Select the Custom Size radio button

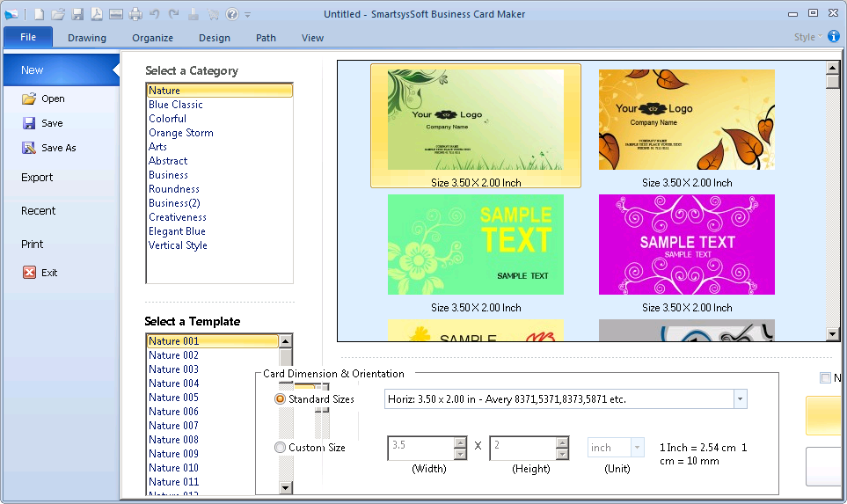pos(281,448)
